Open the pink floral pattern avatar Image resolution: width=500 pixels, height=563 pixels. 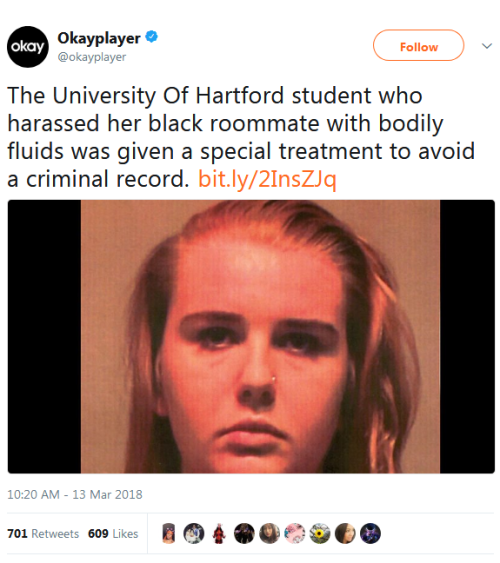tap(295, 533)
